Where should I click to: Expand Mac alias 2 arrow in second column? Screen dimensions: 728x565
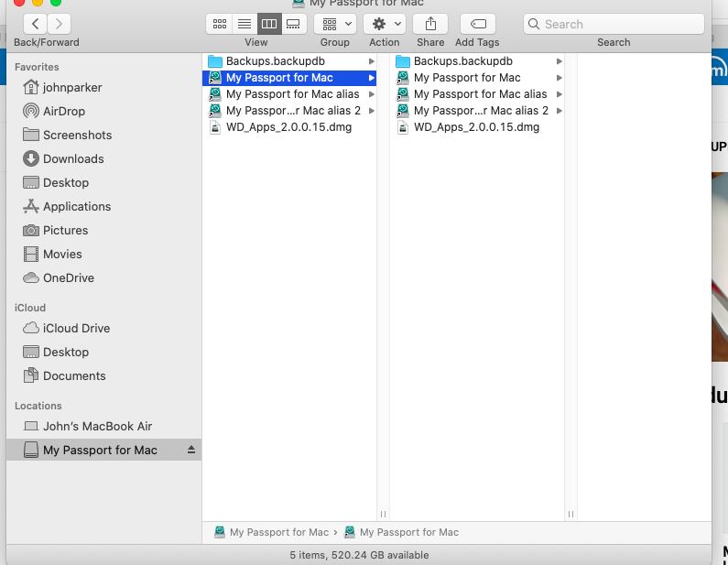tap(559, 111)
